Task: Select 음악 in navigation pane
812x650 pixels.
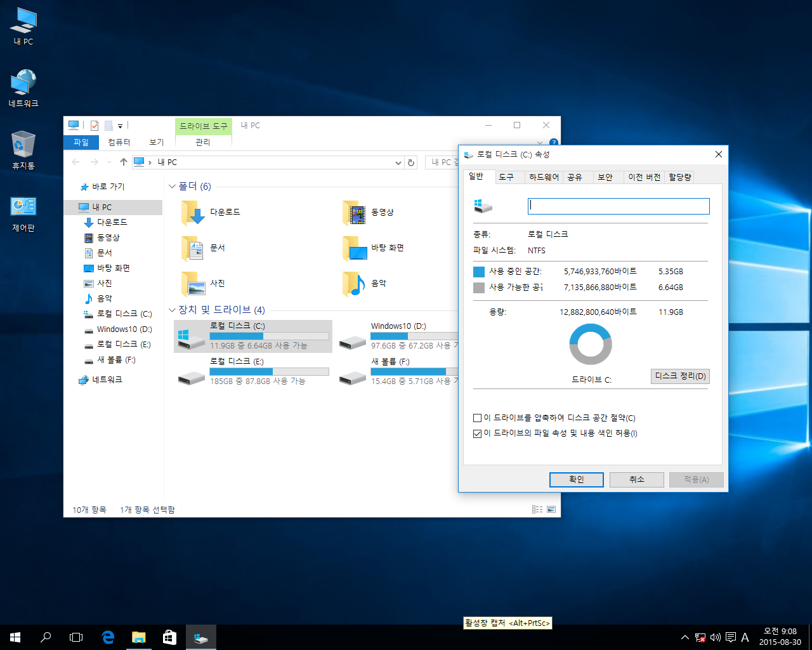Action: [104, 298]
